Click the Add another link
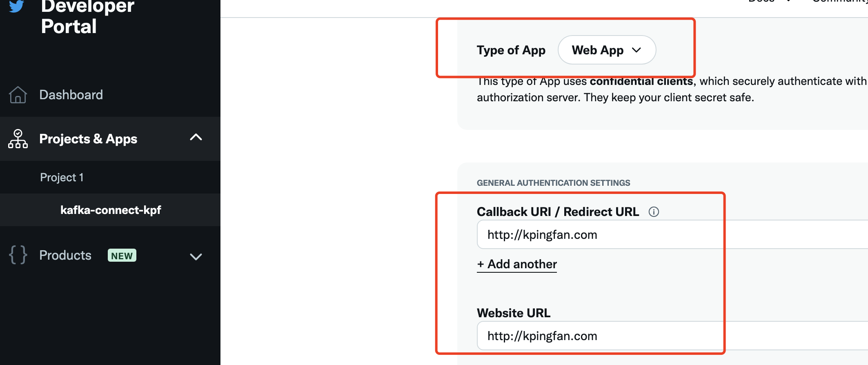Screen dimensions: 868x365 coord(517,264)
